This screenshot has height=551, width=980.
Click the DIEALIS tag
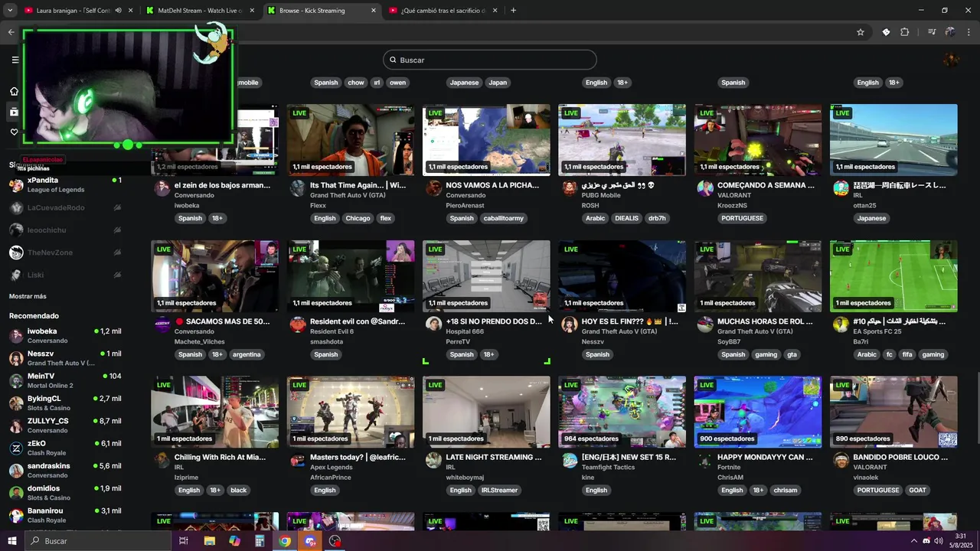point(626,218)
